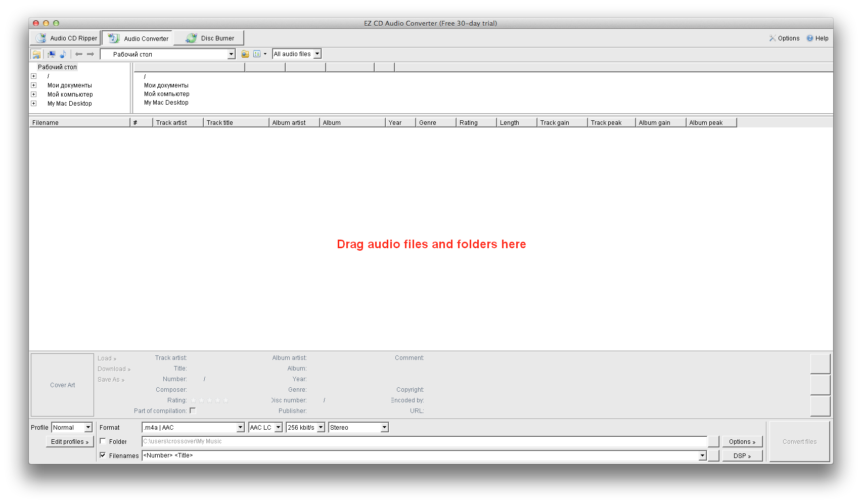Image resolution: width=862 pixels, height=504 pixels.
Task: Click Edit profiles button
Action: pos(70,442)
